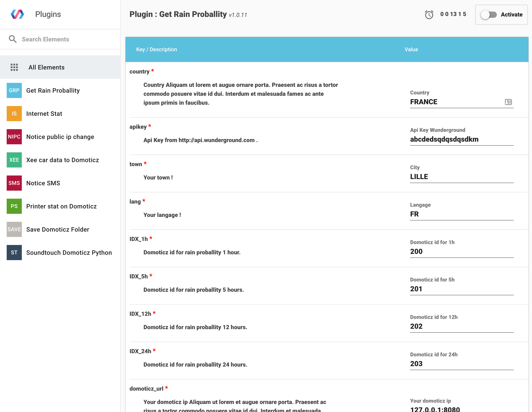Click the Api Key Wunderground field
The width and height of the screenshot is (532, 412).
[x=461, y=139]
